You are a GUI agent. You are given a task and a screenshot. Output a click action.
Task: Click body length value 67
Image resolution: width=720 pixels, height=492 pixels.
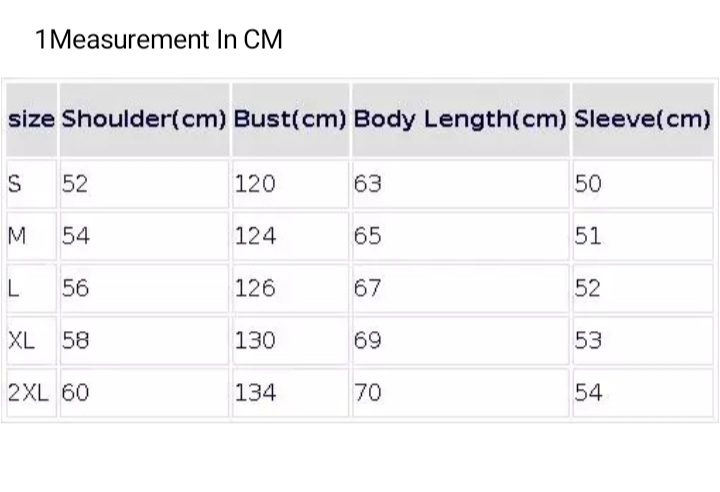[x=368, y=288]
